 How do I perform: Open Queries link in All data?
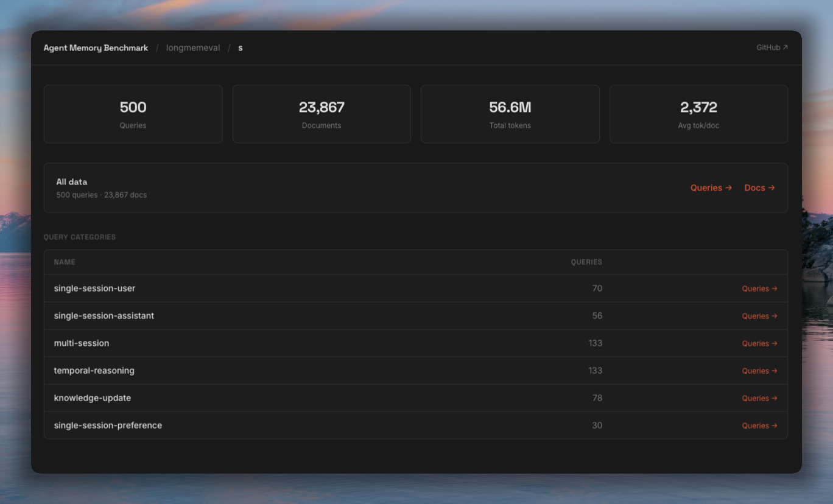coord(711,188)
